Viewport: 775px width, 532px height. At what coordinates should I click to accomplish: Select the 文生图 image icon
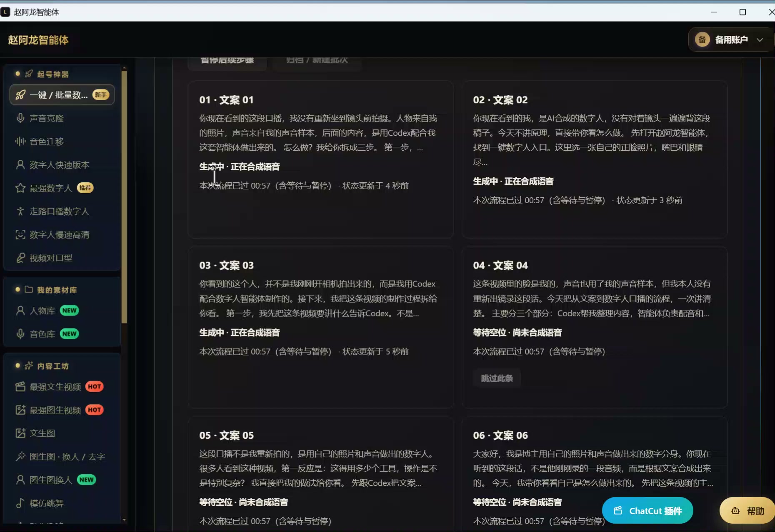coord(20,433)
